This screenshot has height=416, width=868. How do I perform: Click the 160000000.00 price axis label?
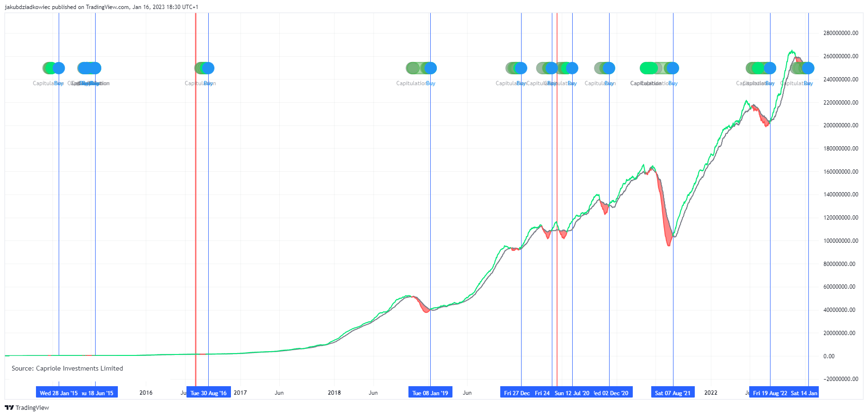[x=841, y=172]
